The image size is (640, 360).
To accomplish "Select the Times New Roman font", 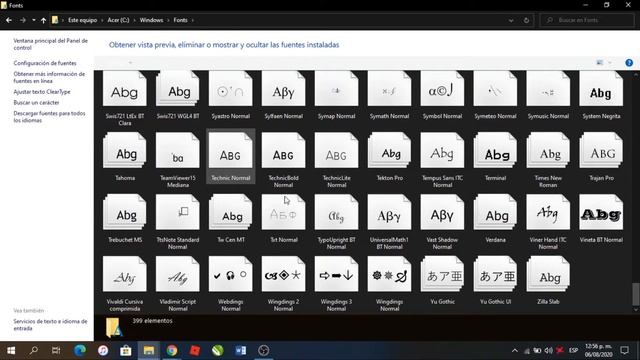I will pyautogui.click(x=548, y=160).
